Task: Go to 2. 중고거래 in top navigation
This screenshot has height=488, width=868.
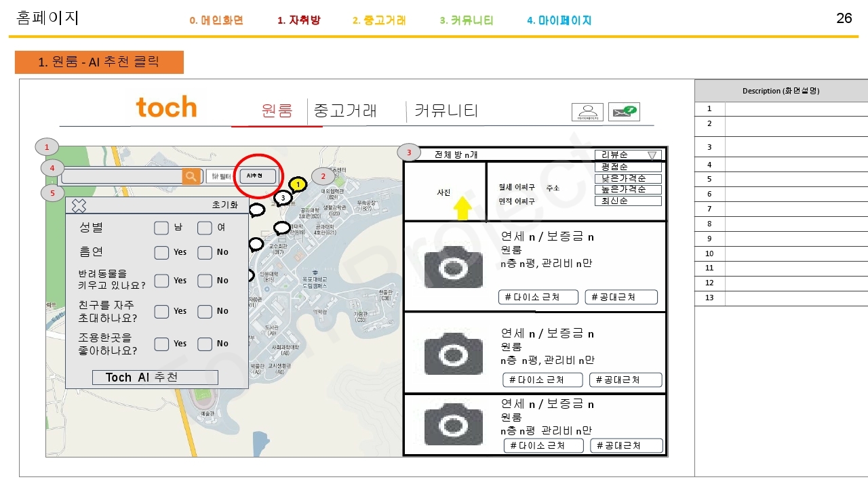Action: click(x=379, y=20)
